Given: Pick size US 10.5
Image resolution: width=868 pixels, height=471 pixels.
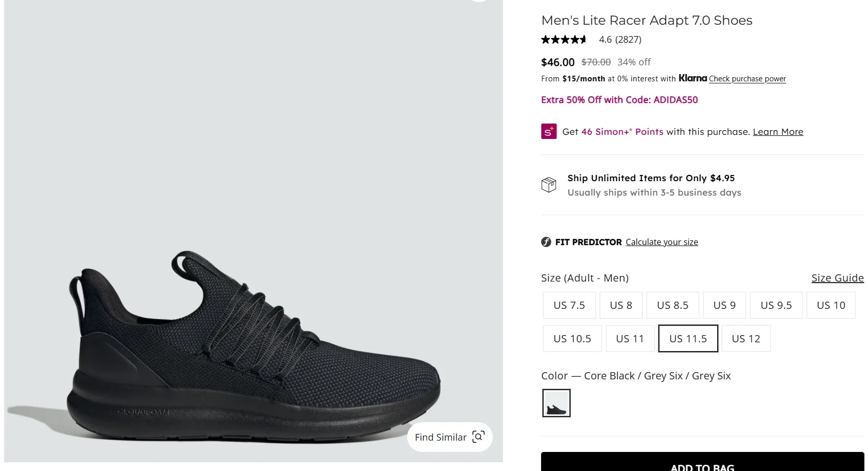Looking at the screenshot, I should point(572,339).
